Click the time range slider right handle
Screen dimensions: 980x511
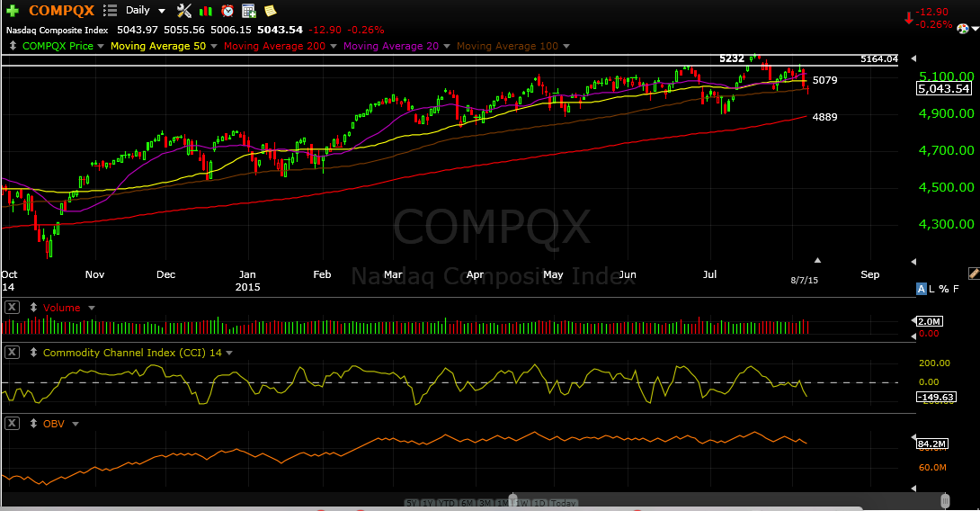(x=945, y=500)
